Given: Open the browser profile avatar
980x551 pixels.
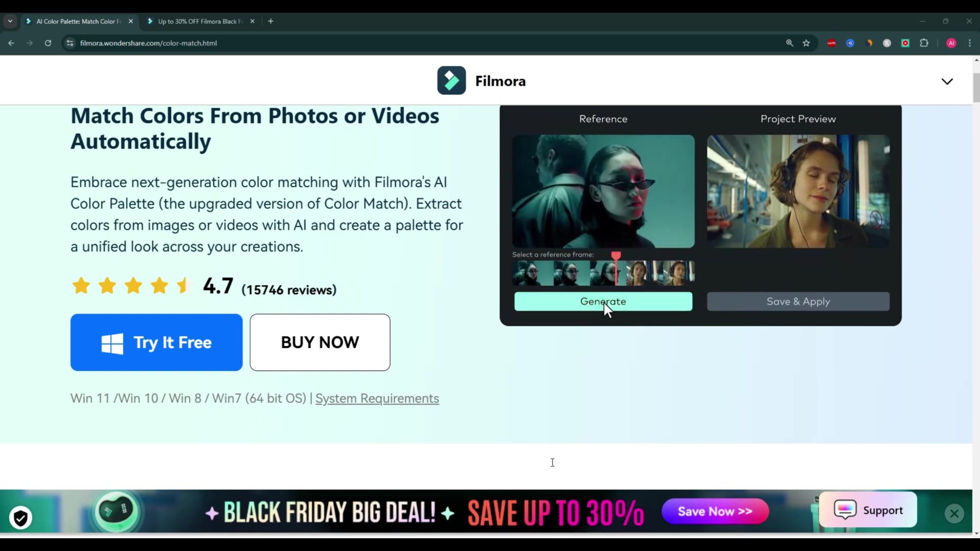Looking at the screenshot, I should 951,43.
